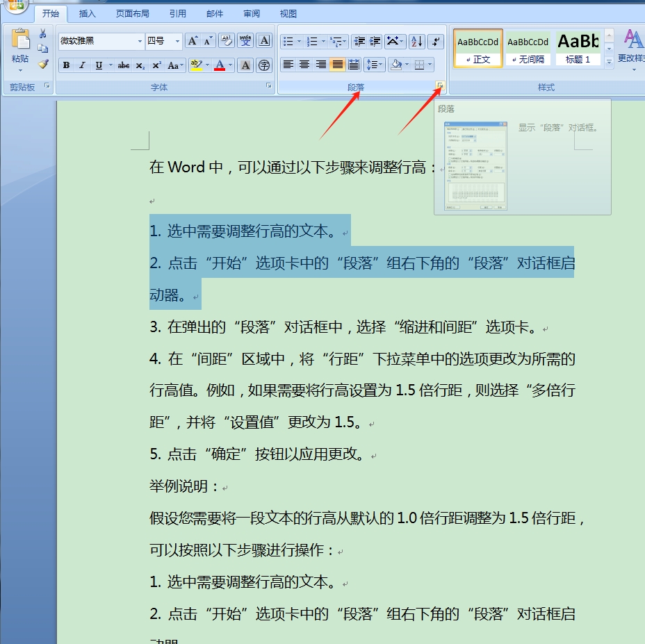Click the Grow Font icon

[x=192, y=41]
